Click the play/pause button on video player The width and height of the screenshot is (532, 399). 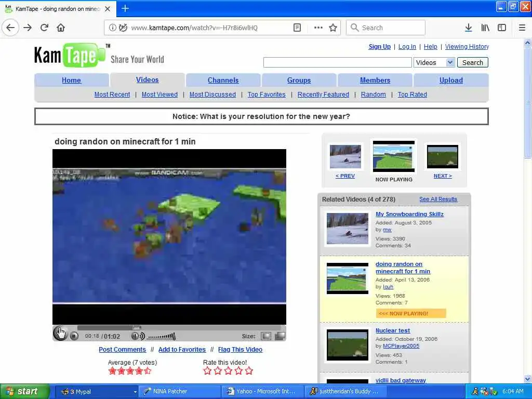click(60, 333)
